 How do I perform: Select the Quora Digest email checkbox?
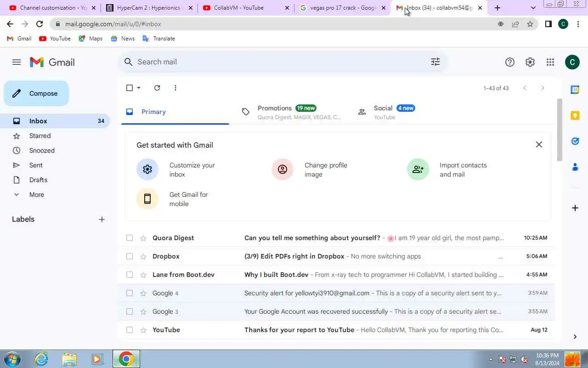click(130, 238)
